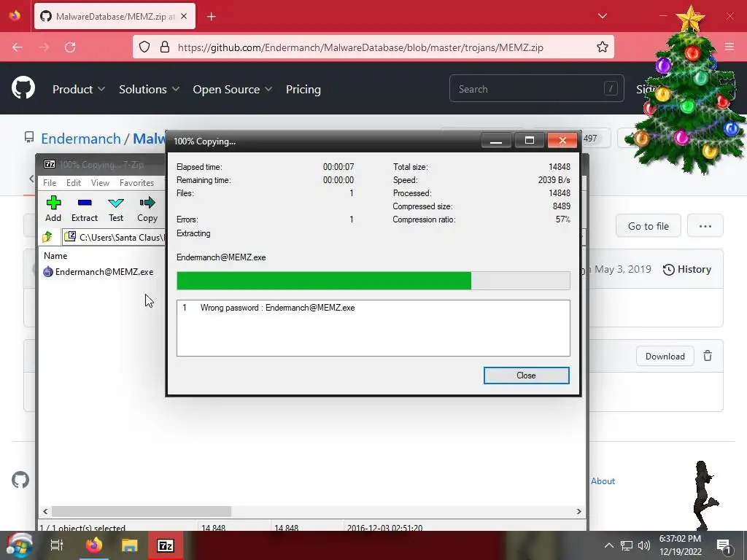Screen dimensions: 747x560
Task: Open the Firefox hamburger menu
Action: tap(729, 47)
